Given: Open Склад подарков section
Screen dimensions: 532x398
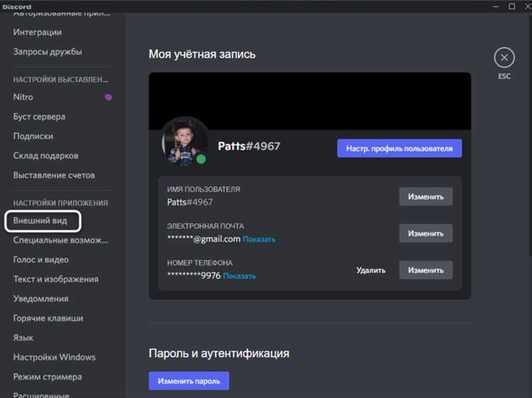Looking at the screenshot, I should (46, 155).
